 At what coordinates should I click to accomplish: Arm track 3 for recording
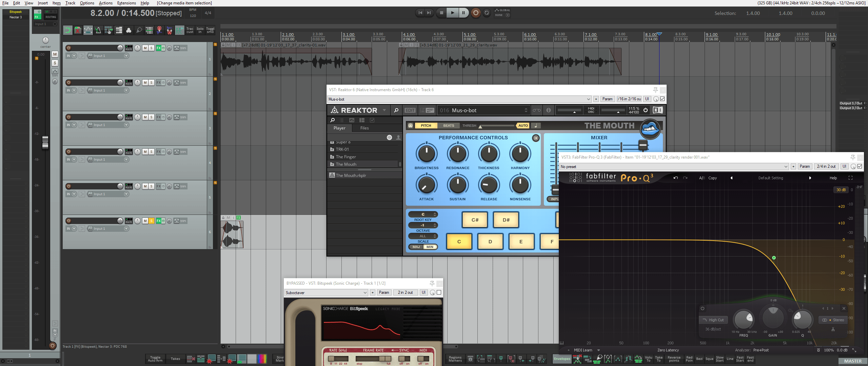click(68, 117)
